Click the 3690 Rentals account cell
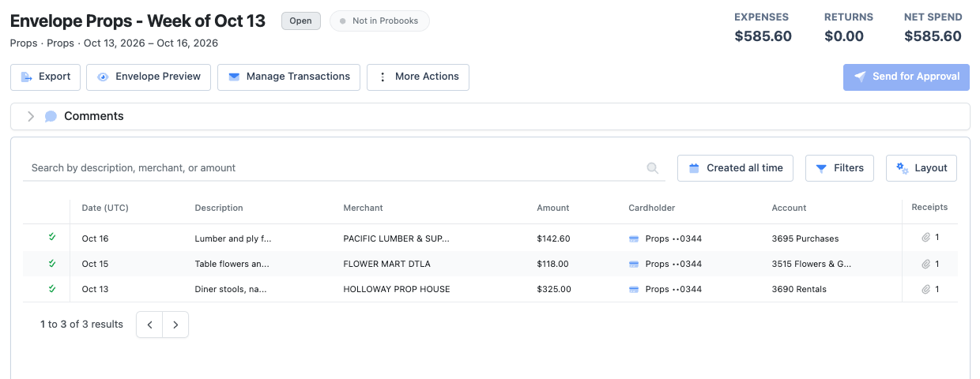This screenshot has width=980, height=379. [799, 289]
